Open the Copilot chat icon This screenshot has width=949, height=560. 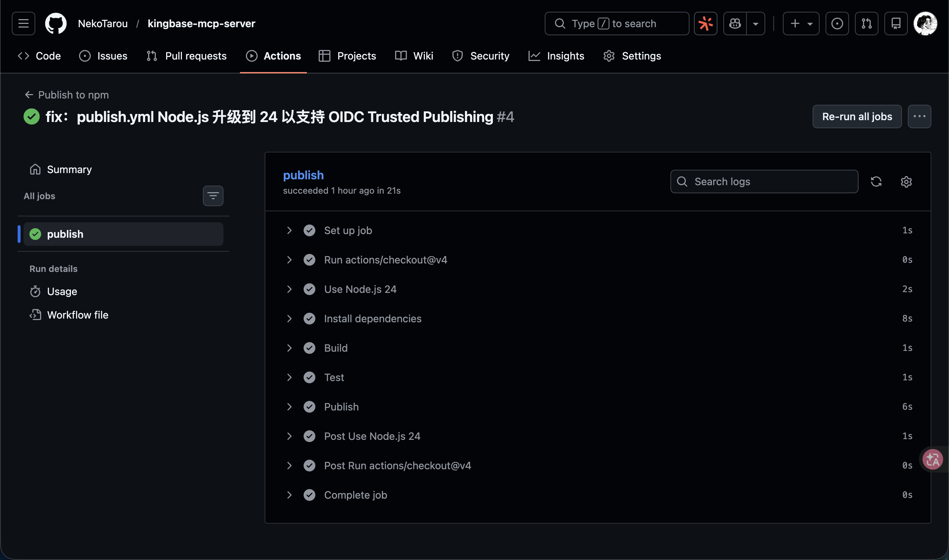point(735,24)
